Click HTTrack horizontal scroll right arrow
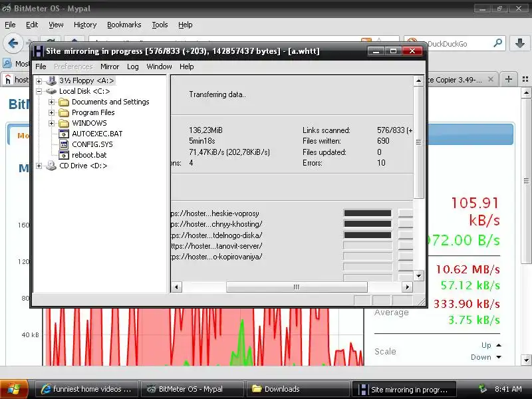The width and height of the screenshot is (532, 399). pyautogui.click(x=407, y=287)
